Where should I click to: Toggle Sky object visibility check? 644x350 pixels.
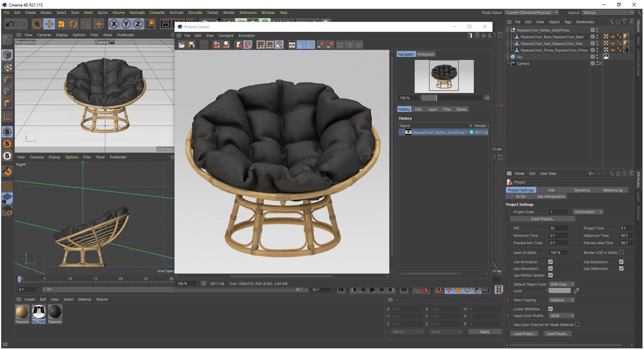(593, 57)
